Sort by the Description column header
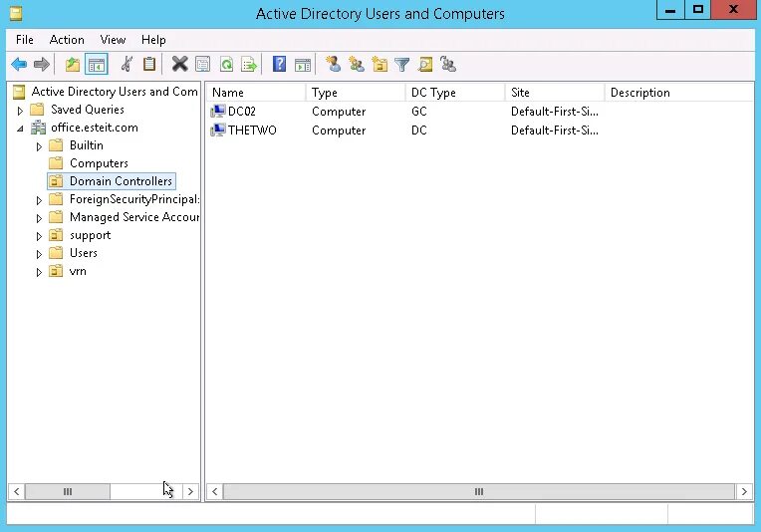This screenshot has width=761, height=532. [679, 93]
